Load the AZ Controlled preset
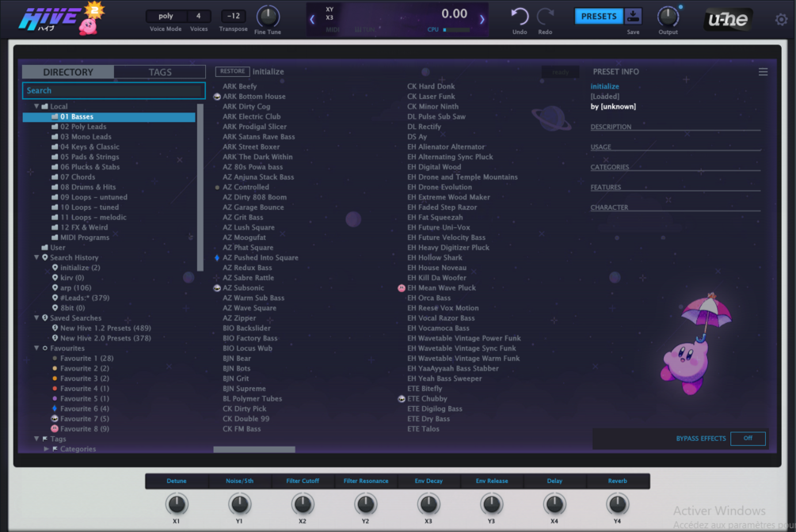Image resolution: width=796 pixels, height=532 pixels. [x=246, y=188]
